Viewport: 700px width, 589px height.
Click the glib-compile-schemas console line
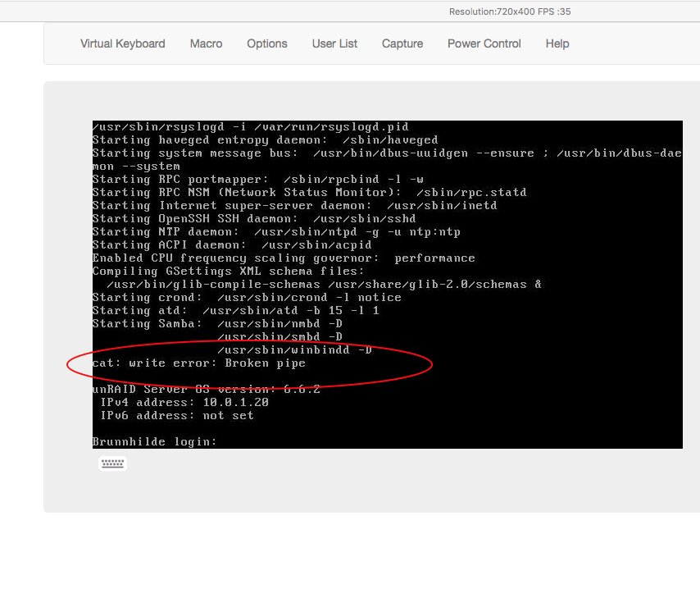324,284
